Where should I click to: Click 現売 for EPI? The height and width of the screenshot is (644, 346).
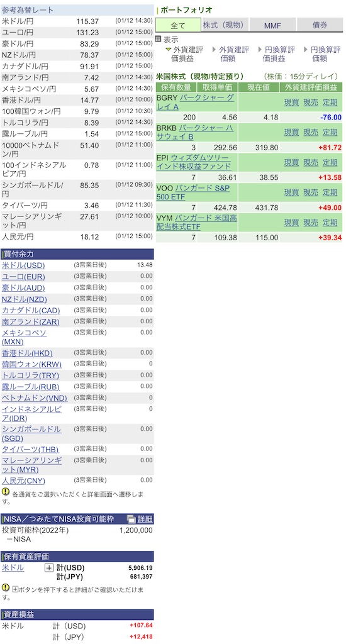coord(311,162)
